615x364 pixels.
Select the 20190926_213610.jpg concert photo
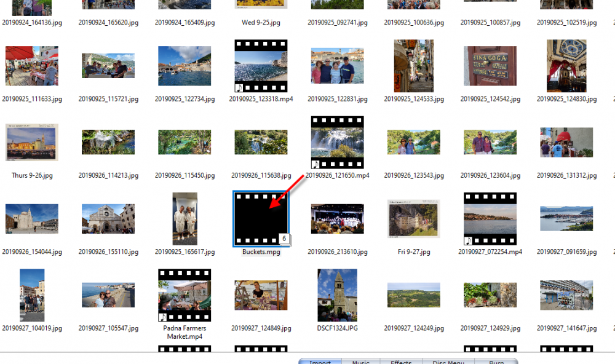coord(337,218)
